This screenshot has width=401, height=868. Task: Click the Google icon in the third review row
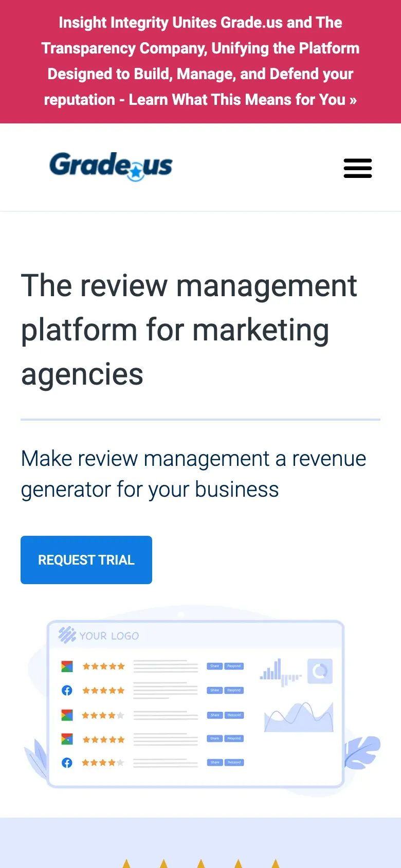(67, 715)
